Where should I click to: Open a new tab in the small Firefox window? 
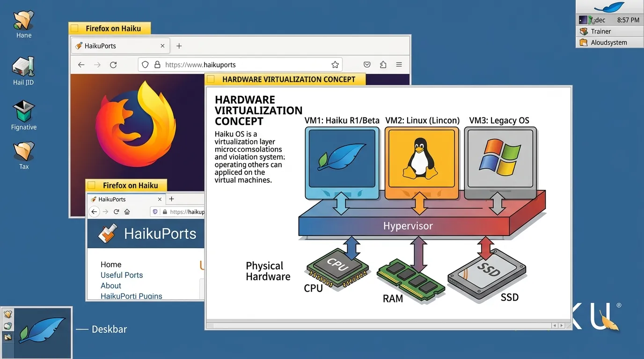coord(171,199)
